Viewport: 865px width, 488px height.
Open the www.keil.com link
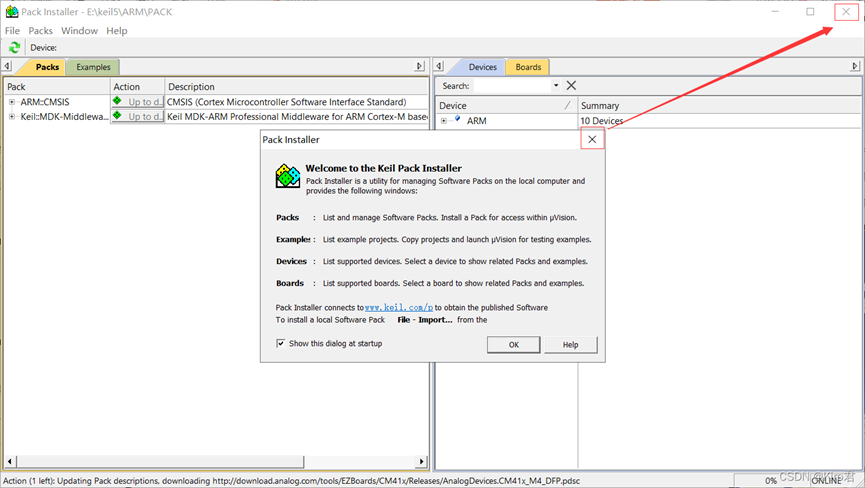click(x=398, y=308)
